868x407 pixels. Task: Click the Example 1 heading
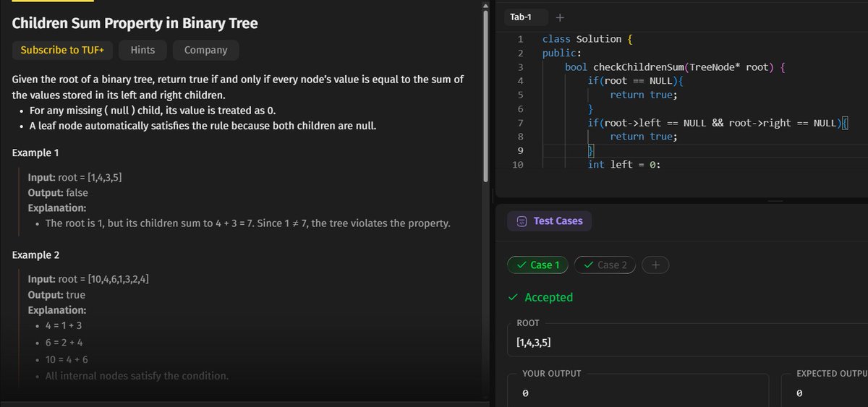point(35,153)
